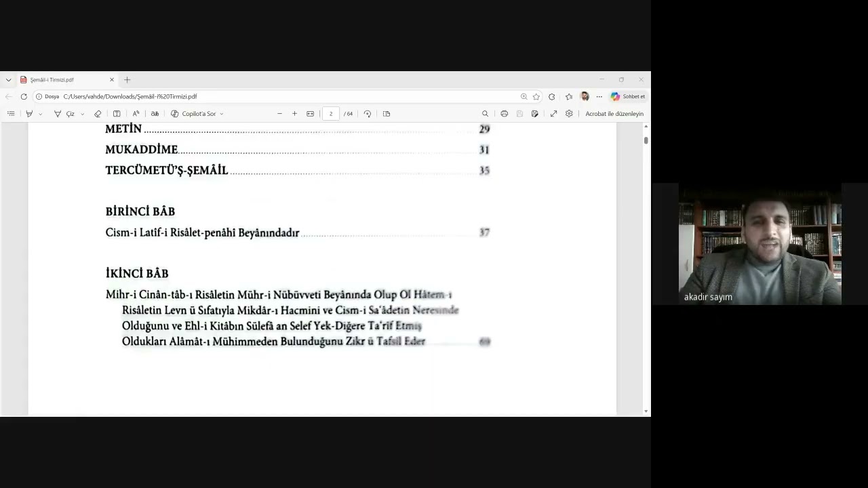Click the scrollbar up arrow
Image resolution: width=868 pixels, height=488 pixels.
coord(646,127)
